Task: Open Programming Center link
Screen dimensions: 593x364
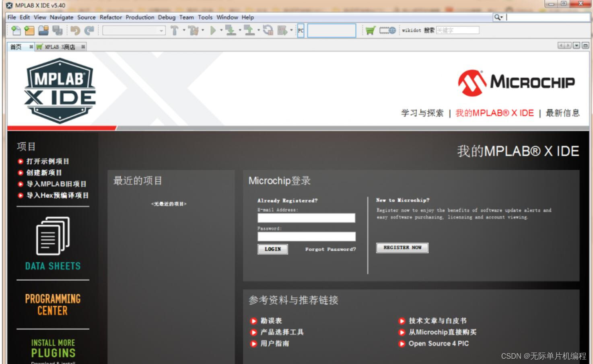Action: click(53, 304)
